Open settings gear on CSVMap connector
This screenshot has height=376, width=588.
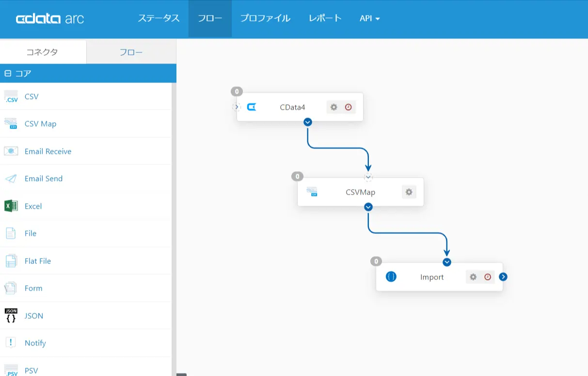[409, 192]
